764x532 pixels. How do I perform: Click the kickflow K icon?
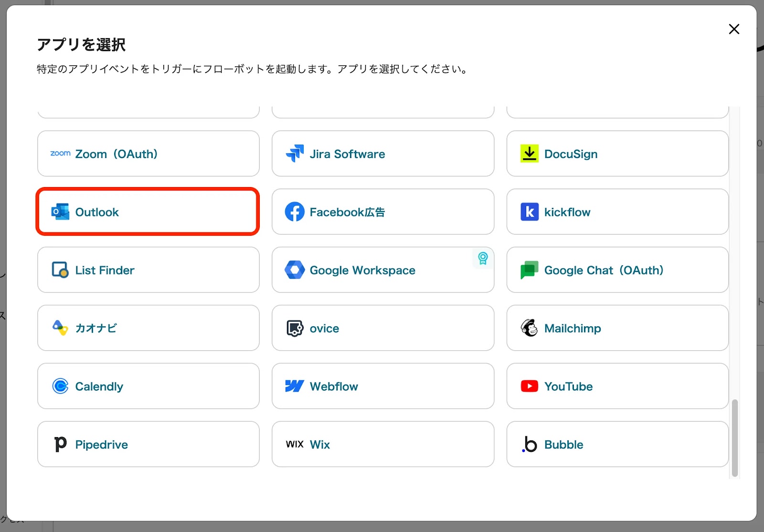point(529,212)
